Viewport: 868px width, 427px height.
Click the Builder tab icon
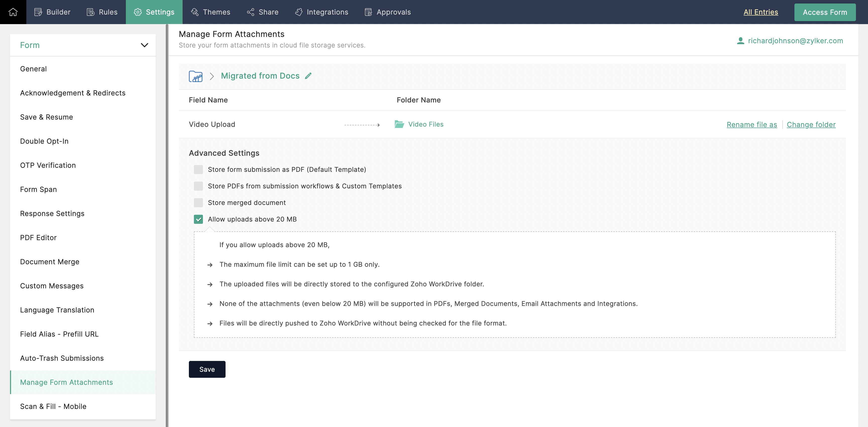[38, 12]
